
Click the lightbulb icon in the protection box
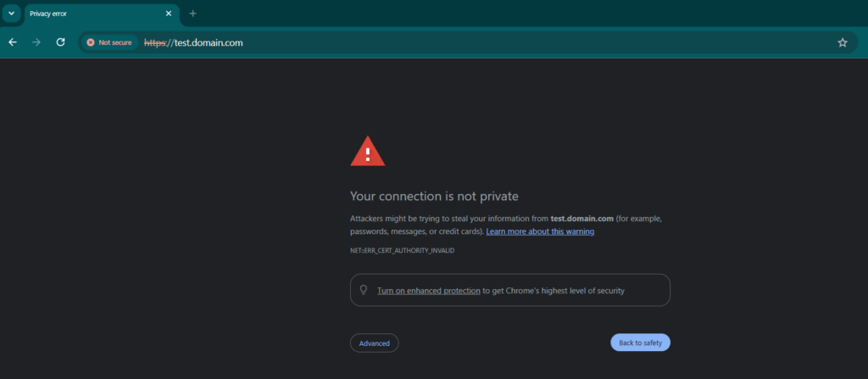364,290
